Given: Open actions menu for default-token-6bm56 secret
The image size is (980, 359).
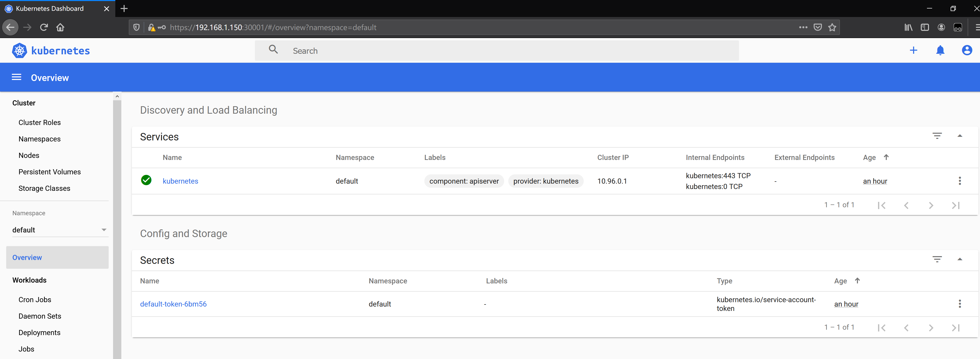Looking at the screenshot, I should 959,303.
